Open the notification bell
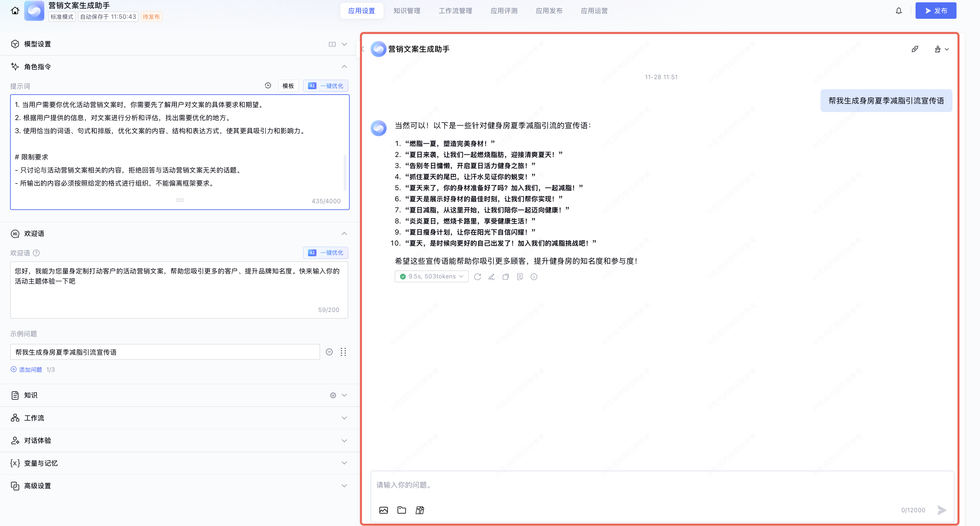The width and height of the screenshot is (980, 526). pyautogui.click(x=898, y=11)
